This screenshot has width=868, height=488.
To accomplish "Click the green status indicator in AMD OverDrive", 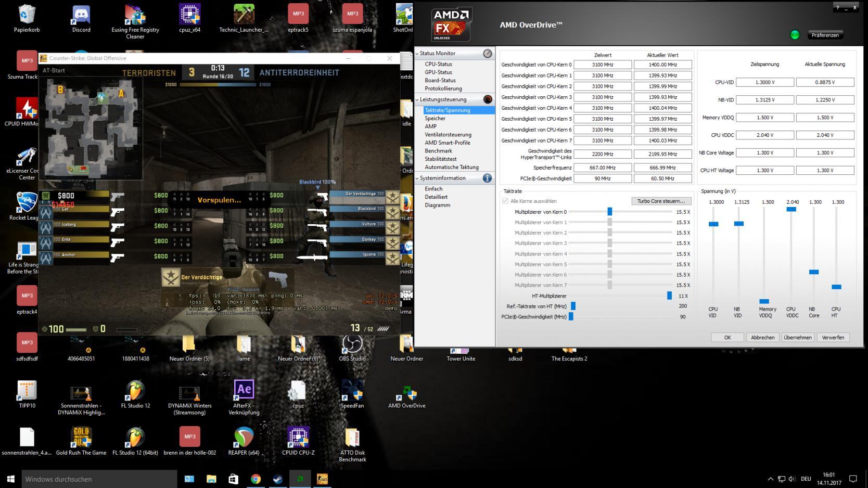I will (x=795, y=35).
